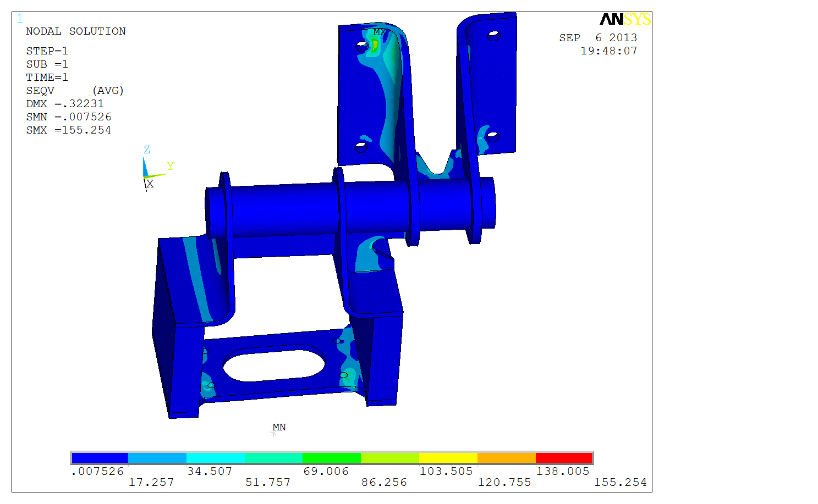The image size is (818, 504).
Task: Click the dark blue legend color band
Action: [100, 458]
